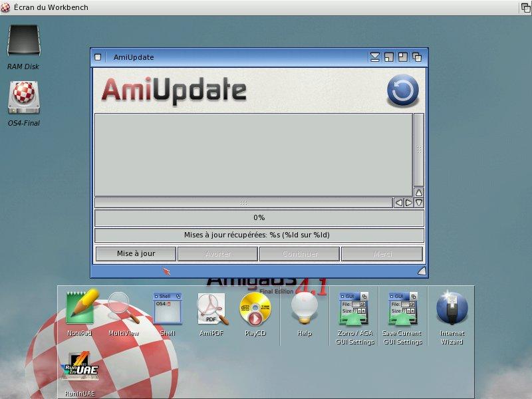Click the Save Current GUI Settings icon
Viewport: 532px width, 399px height.
403,309
